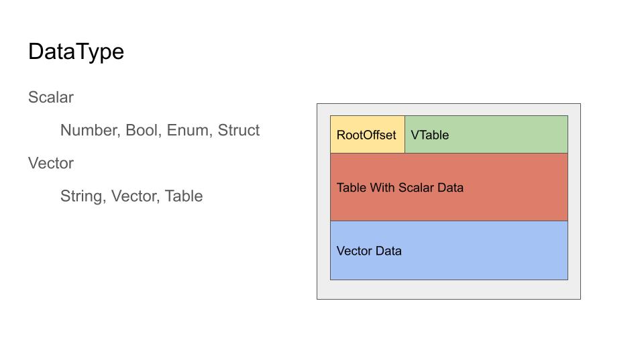This screenshot has width=644, height=362.
Task: Click the red Table With Scalar Data block
Action: [x=449, y=204]
